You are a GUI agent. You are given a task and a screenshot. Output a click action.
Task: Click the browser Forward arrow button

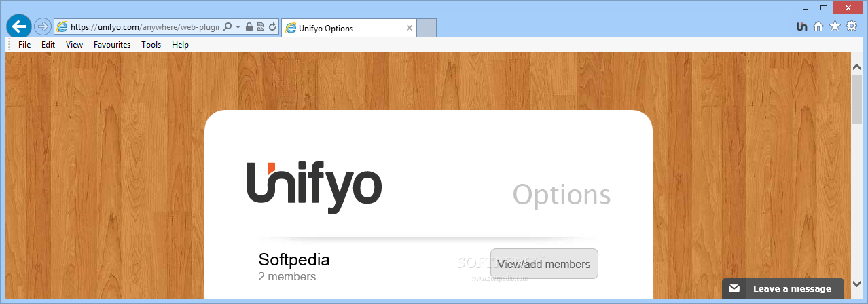(x=43, y=26)
